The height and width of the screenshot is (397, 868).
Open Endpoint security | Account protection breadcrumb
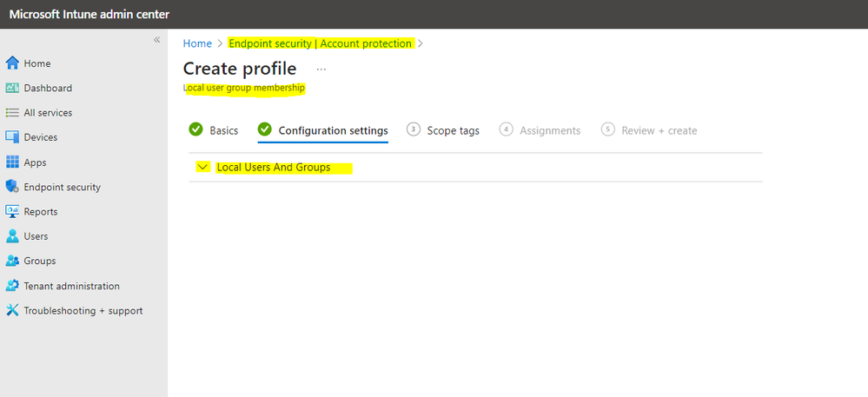(321, 43)
